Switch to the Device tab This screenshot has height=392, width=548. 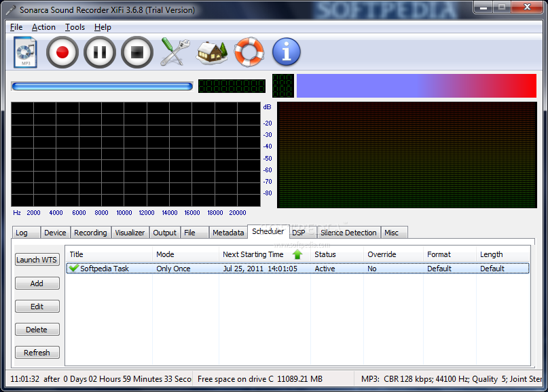55,233
